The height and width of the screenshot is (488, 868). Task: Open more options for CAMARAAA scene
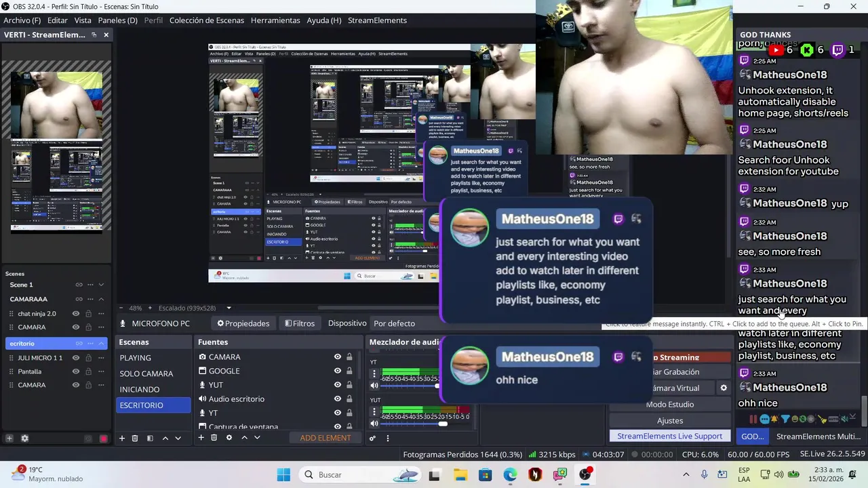pos(90,299)
